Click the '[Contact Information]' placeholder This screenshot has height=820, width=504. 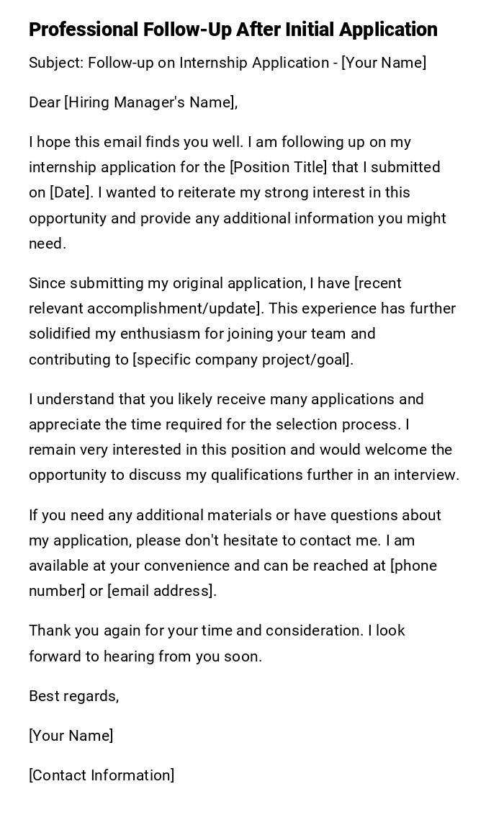[x=102, y=775]
